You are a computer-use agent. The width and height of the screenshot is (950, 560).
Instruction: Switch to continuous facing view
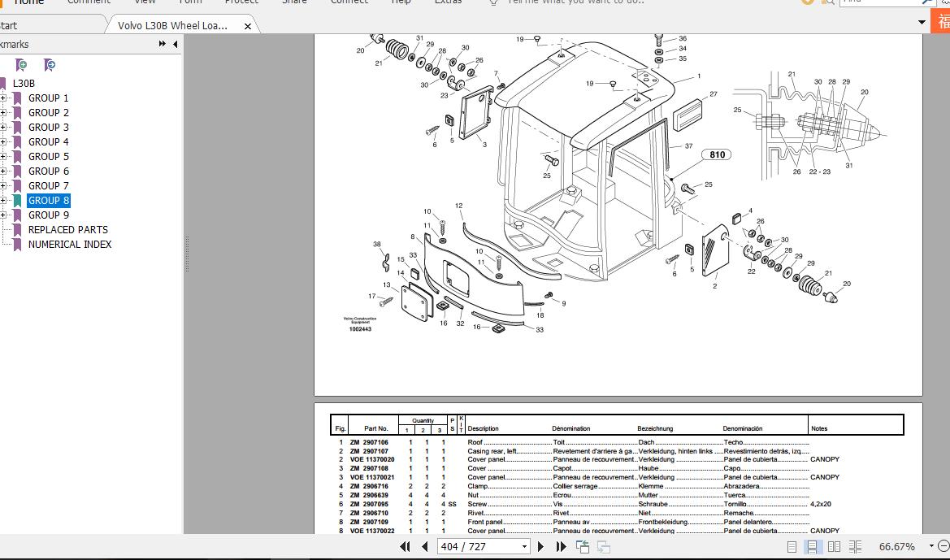[856, 547]
